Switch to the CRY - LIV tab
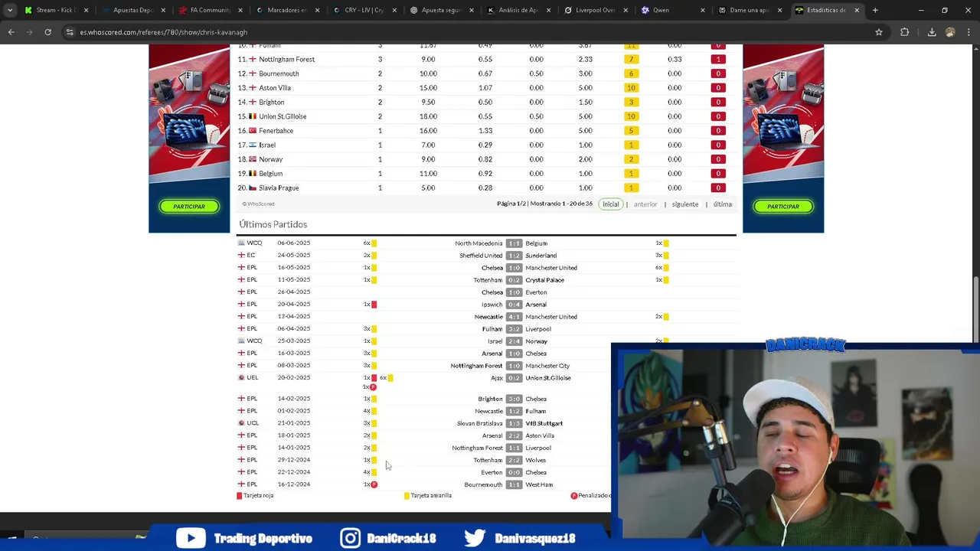This screenshot has width=980, height=551. pos(365,10)
